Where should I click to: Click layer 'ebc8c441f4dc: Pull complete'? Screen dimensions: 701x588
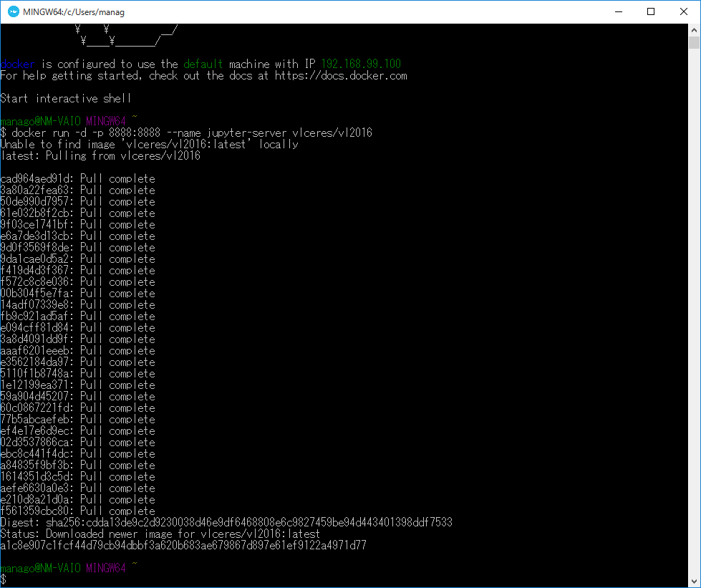pos(78,454)
